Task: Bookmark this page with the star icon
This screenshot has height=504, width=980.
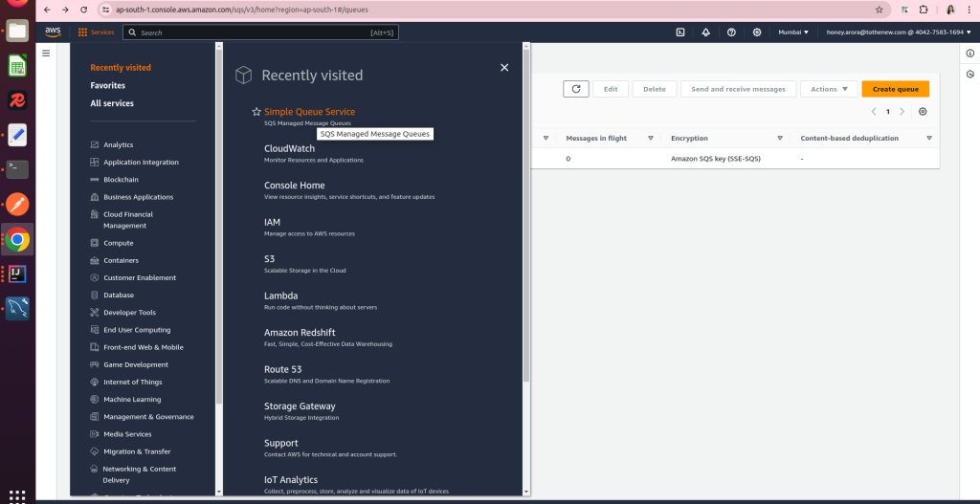Action: tap(880, 10)
